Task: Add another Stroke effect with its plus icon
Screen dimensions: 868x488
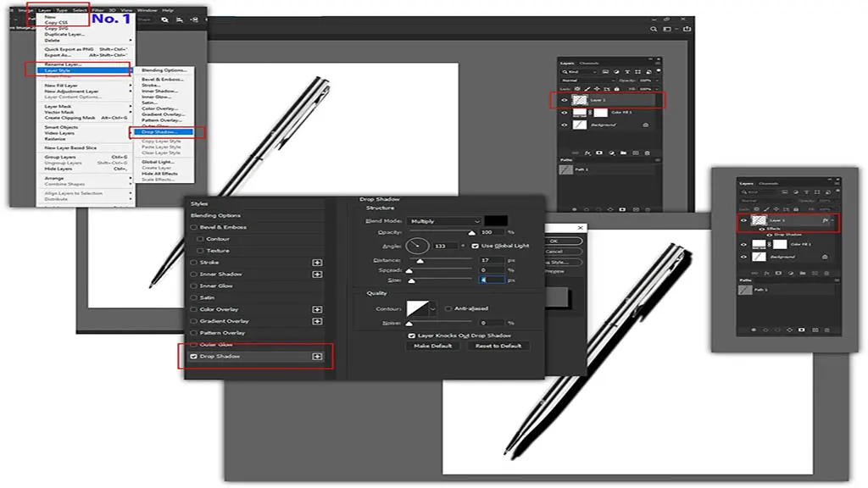Action: pos(317,263)
